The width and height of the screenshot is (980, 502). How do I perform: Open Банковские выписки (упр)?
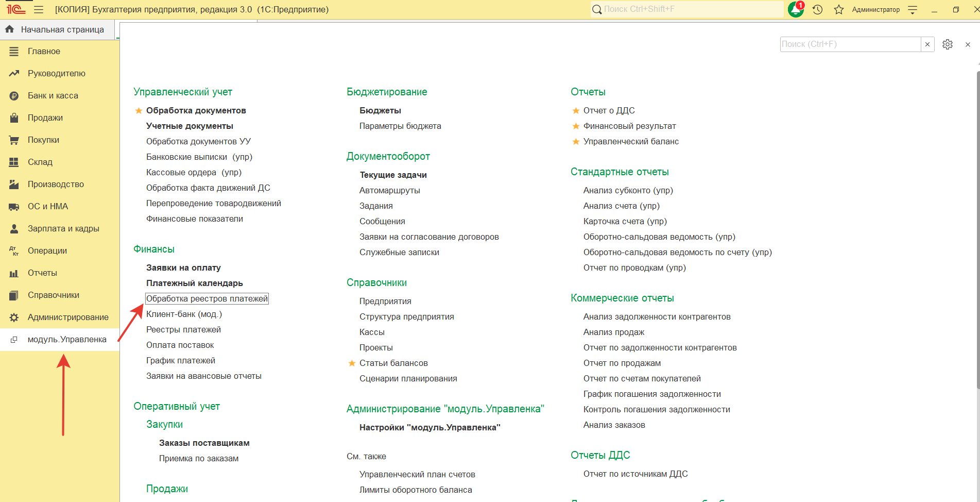coord(199,157)
